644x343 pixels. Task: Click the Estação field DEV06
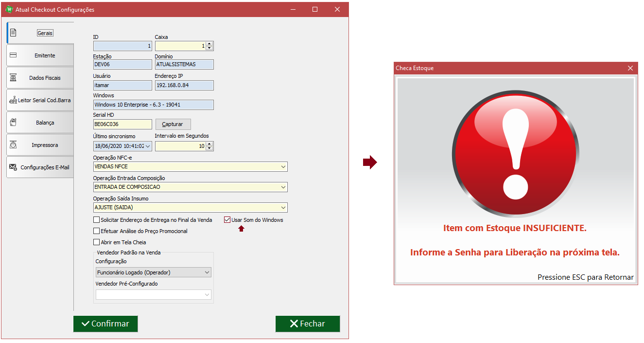[x=122, y=65]
